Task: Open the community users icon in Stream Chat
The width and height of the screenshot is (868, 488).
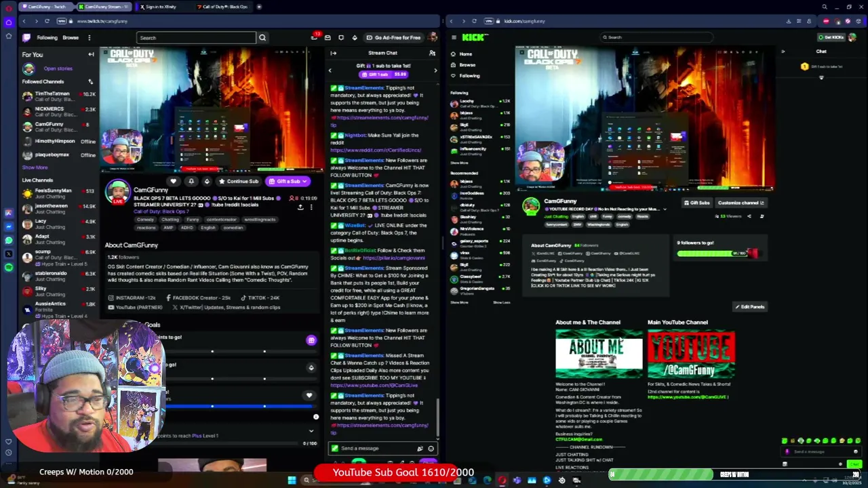Action: pyautogui.click(x=432, y=53)
